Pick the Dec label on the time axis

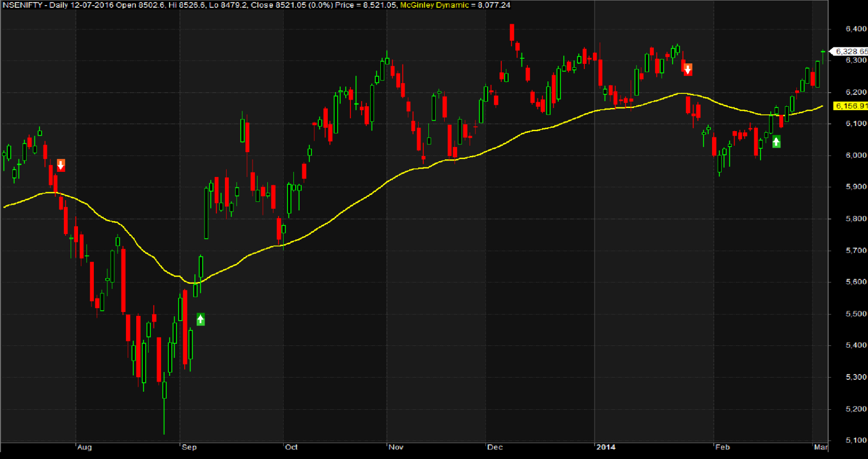494,448
